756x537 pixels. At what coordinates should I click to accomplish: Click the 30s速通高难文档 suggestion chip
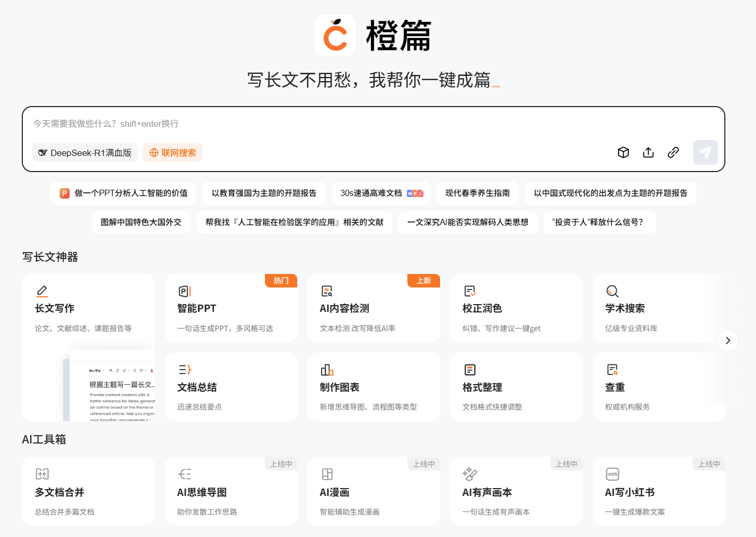[x=380, y=193]
